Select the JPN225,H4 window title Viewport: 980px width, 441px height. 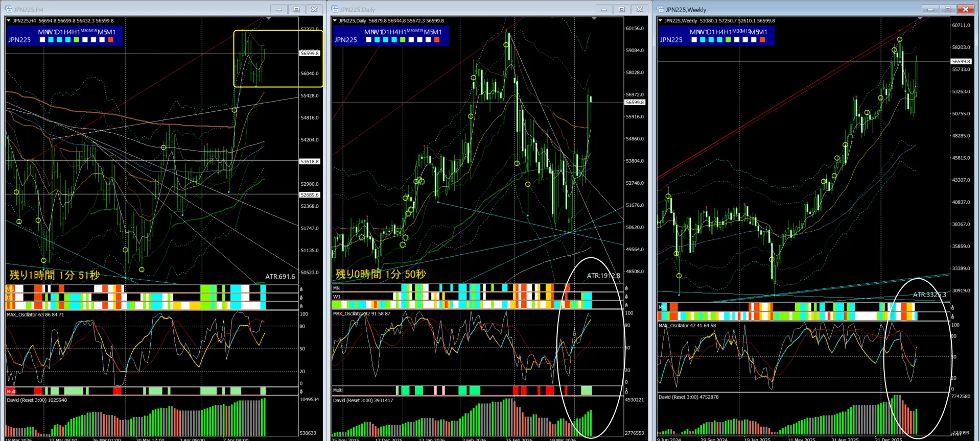[29, 10]
